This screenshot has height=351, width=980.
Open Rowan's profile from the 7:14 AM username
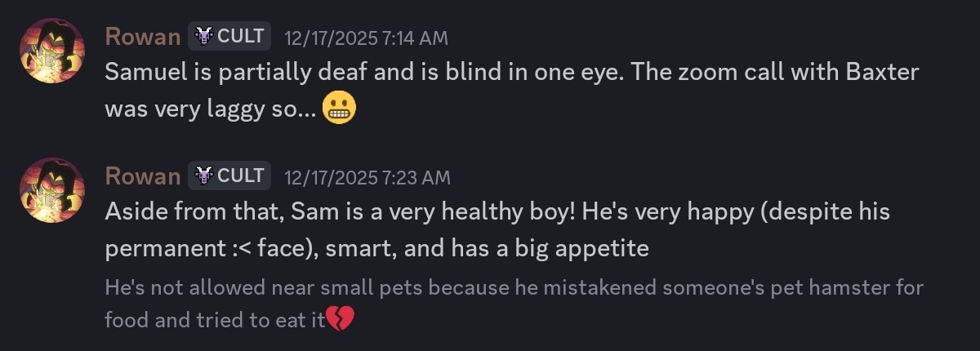[143, 37]
